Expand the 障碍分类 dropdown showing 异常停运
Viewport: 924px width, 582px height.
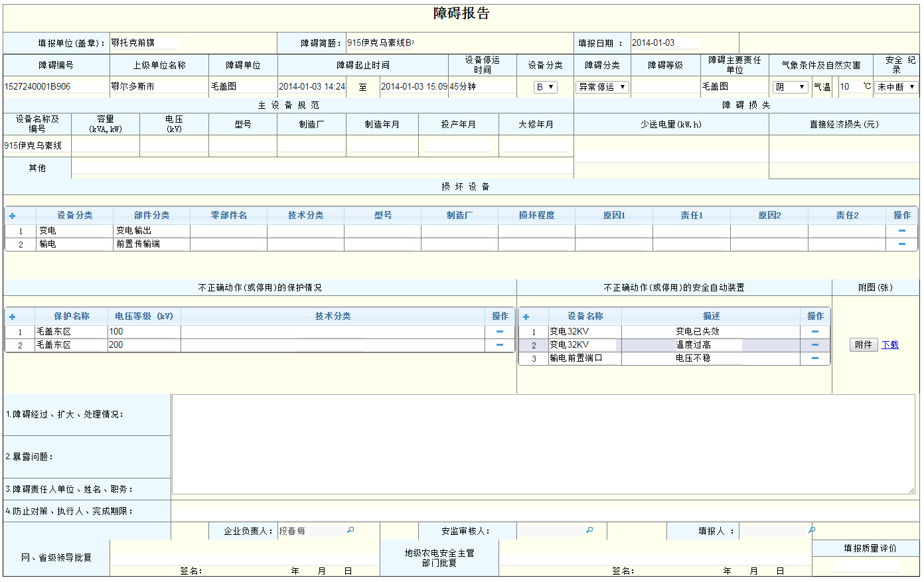pyautogui.click(x=602, y=87)
